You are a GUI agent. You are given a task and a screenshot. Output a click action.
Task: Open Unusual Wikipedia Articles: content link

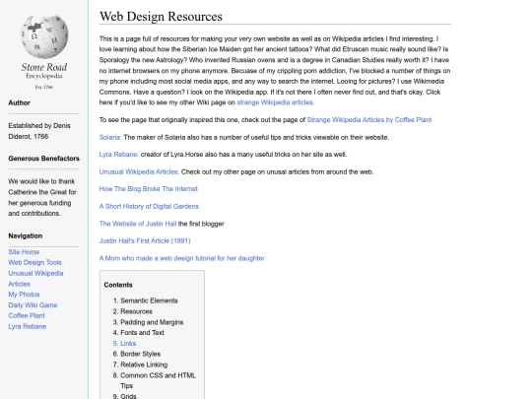(139, 171)
